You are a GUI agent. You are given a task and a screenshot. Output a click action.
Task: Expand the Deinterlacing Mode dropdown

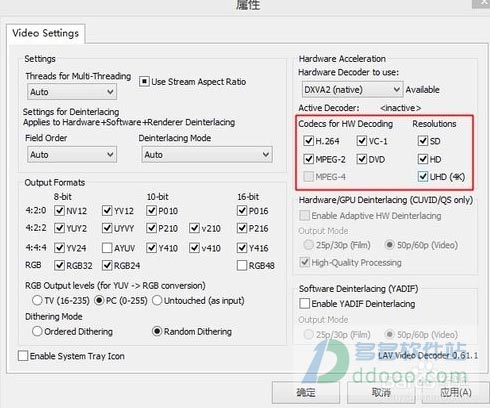[207, 154]
